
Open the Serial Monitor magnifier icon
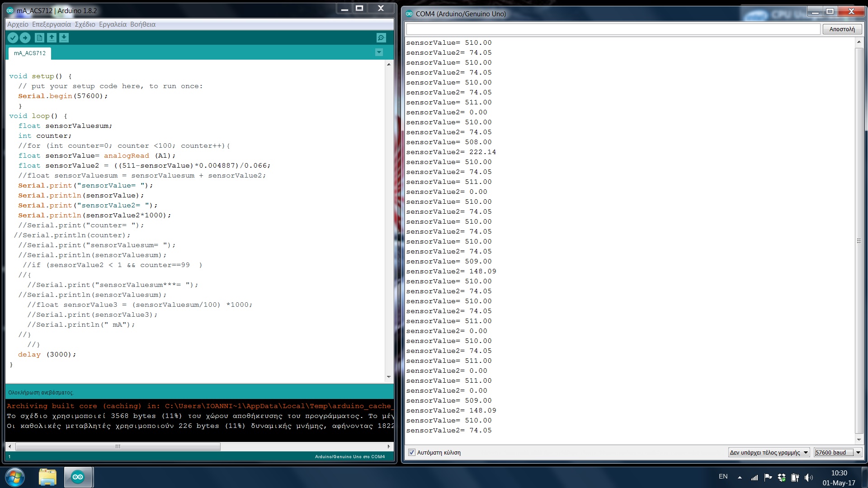coord(381,38)
